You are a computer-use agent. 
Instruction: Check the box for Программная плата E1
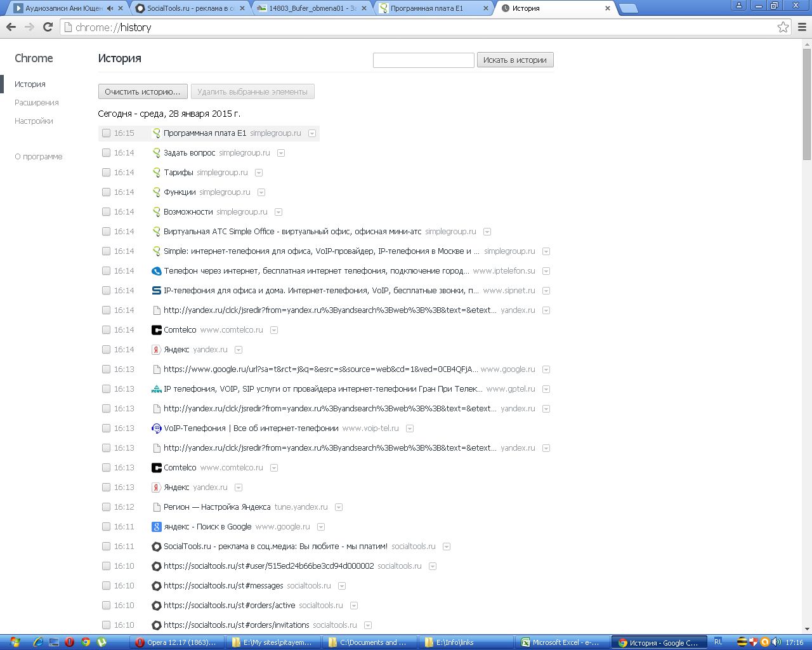pyautogui.click(x=106, y=133)
